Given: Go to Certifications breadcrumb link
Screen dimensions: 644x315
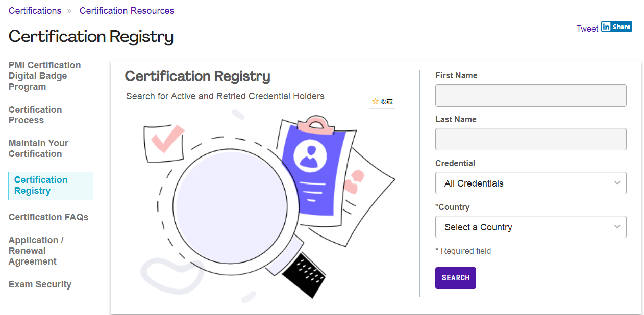Looking at the screenshot, I should 35,11.
